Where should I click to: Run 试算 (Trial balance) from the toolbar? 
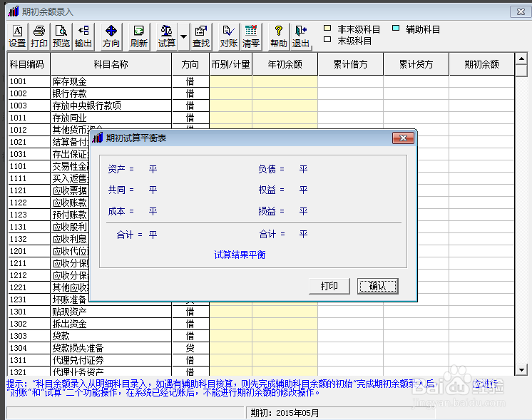pyautogui.click(x=167, y=36)
